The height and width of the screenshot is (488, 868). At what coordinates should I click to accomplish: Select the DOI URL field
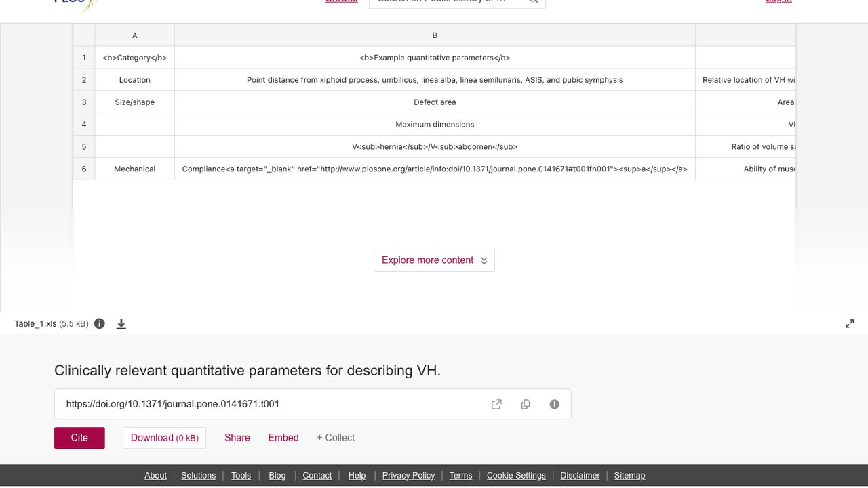[x=313, y=404]
